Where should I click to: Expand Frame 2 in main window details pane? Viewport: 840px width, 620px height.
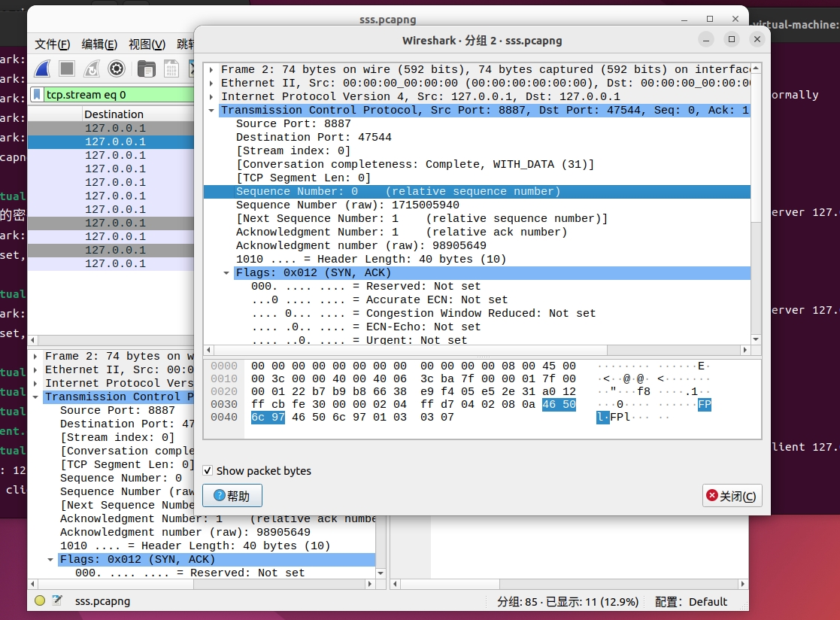[35, 357]
